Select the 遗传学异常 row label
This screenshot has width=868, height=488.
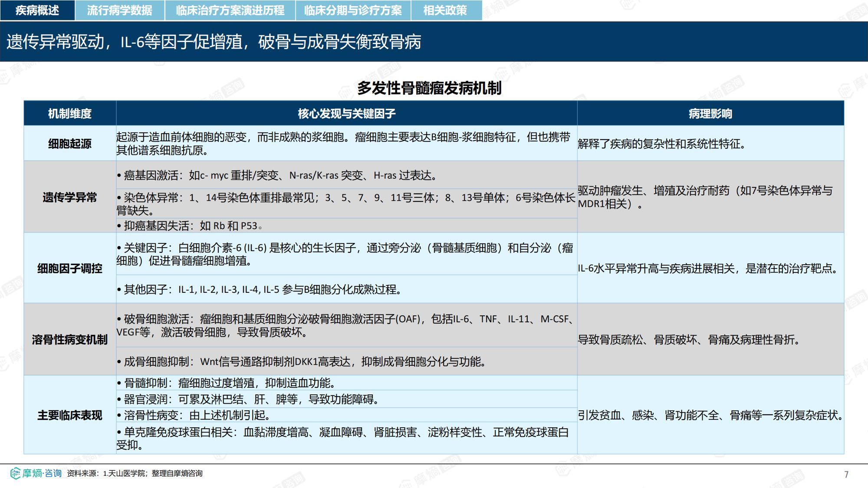pyautogui.click(x=70, y=197)
